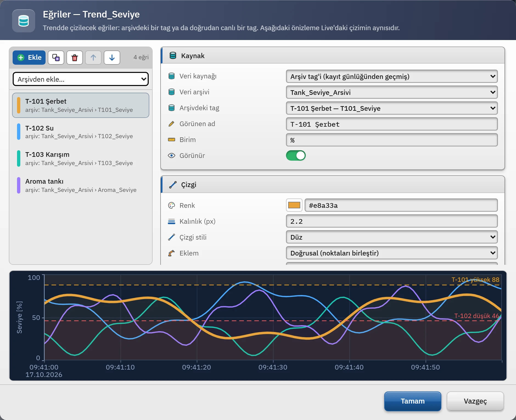Click the Kalınlık 2.2 field
The image size is (516, 420).
pos(392,221)
